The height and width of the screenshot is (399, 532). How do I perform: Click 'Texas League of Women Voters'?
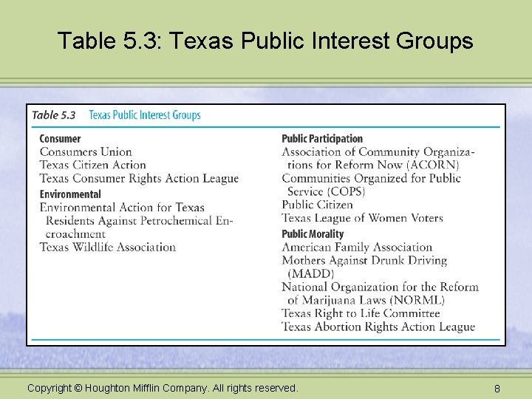pos(362,218)
